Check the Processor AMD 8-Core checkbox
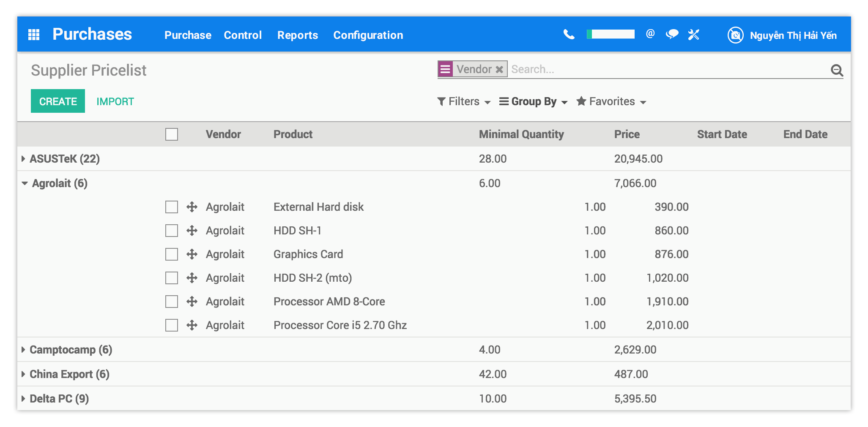 click(171, 301)
